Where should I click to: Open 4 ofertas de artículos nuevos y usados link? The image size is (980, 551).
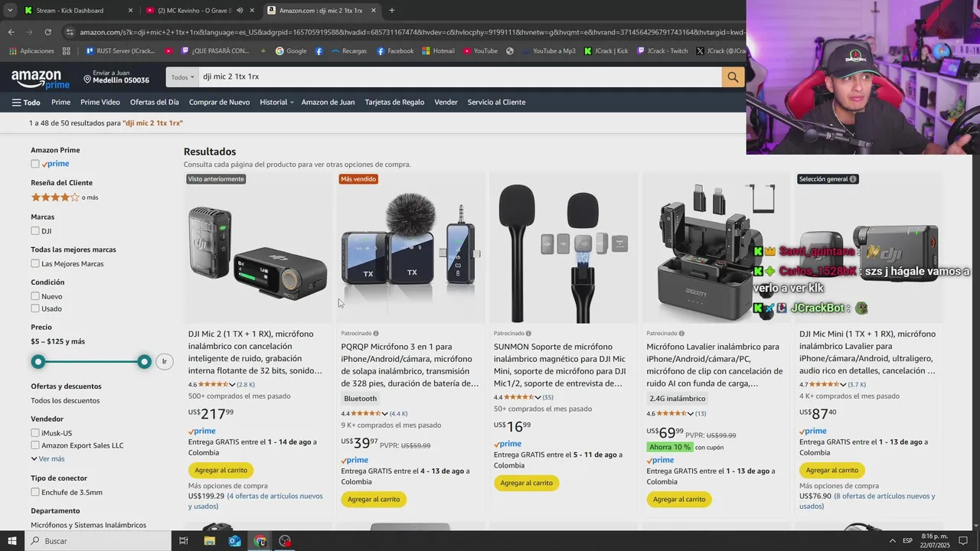256,501
